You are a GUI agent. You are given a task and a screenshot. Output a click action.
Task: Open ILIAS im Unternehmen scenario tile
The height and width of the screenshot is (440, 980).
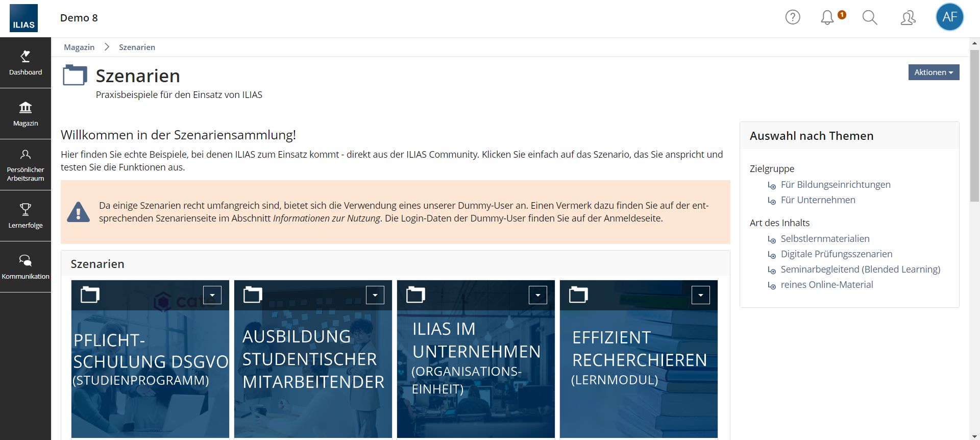476,359
